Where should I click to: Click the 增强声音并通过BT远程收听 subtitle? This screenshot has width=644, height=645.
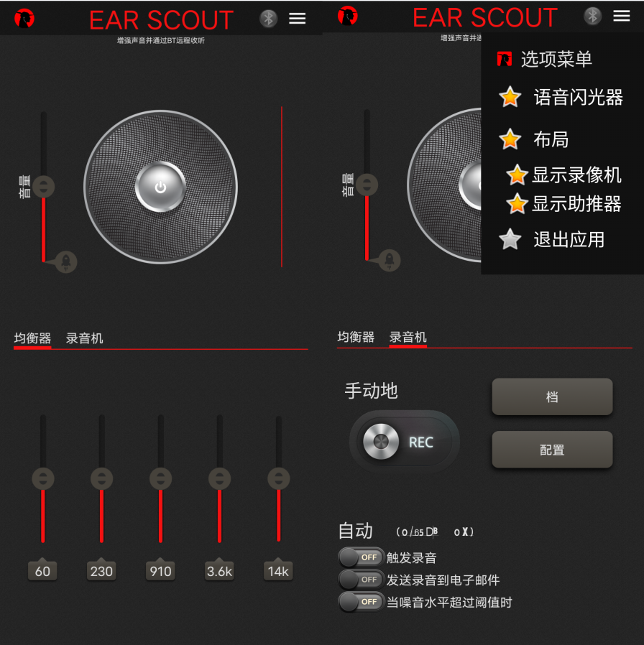161,40
